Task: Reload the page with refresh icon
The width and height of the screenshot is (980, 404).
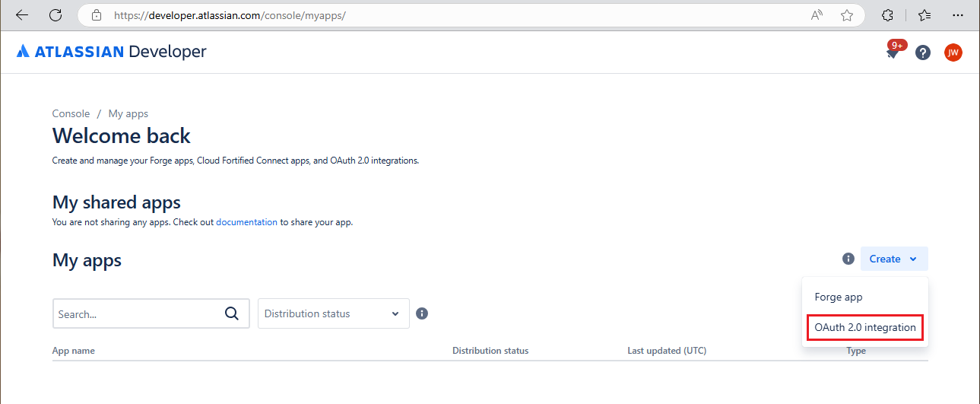Action: tap(56, 15)
